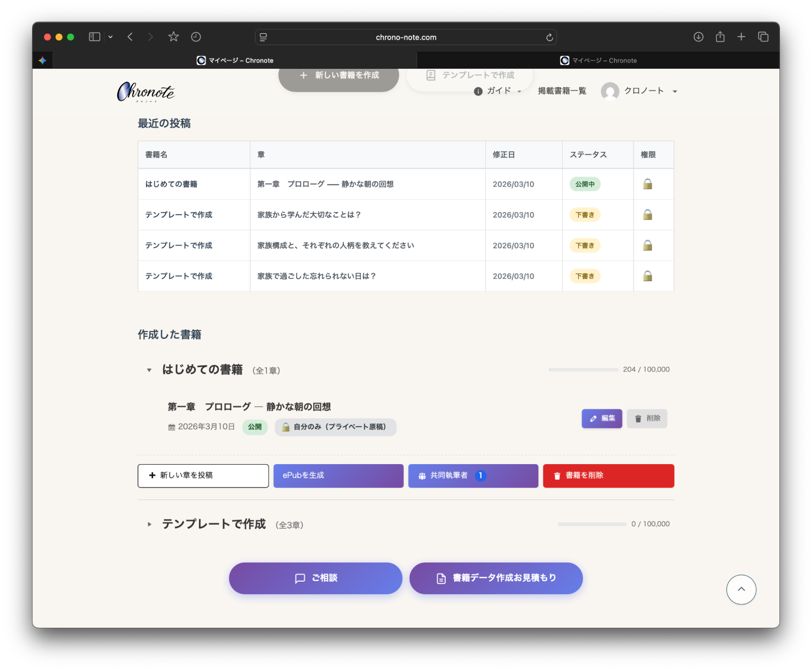812x671 pixels.
Task: Click the Safari downloads icon
Action: (x=698, y=37)
